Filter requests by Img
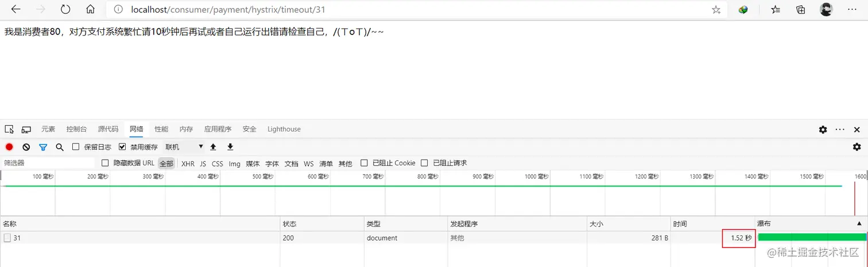The width and height of the screenshot is (868, 267). pos(234,164)
